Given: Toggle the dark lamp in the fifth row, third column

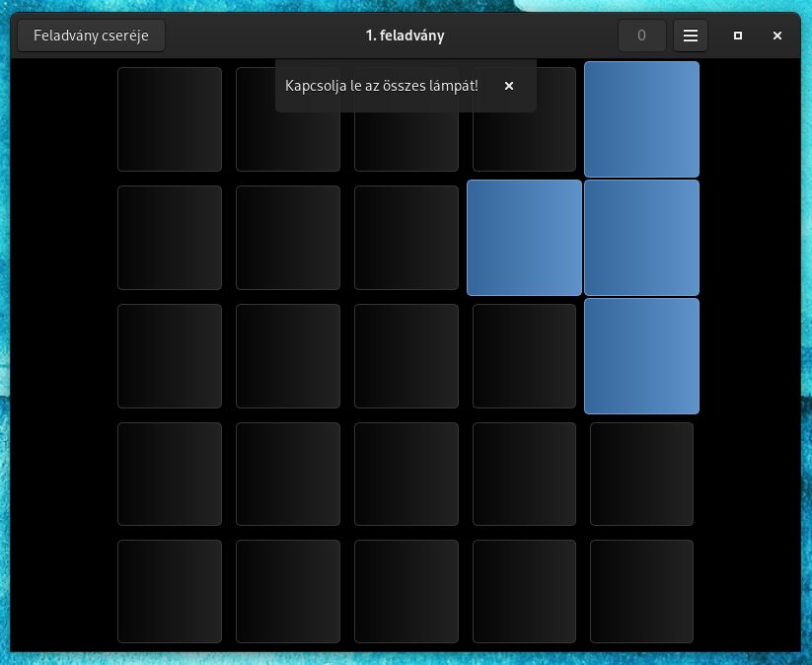Looking at the screenshot, I should pyautogui.click(x=406, y=591).
